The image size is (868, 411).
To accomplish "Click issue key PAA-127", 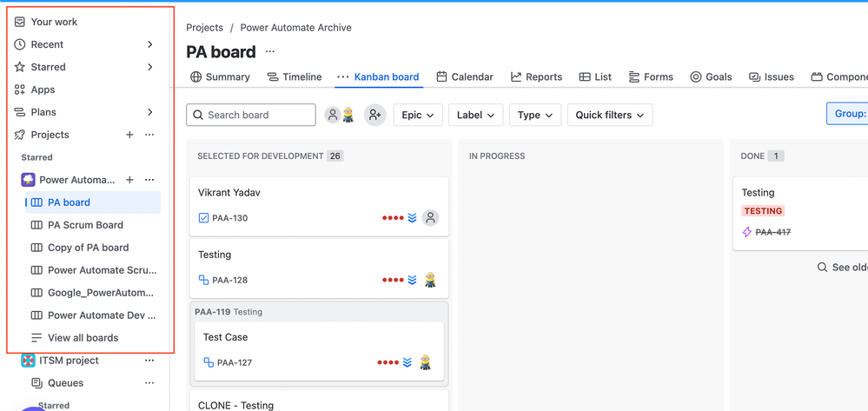I will (235, 363).
